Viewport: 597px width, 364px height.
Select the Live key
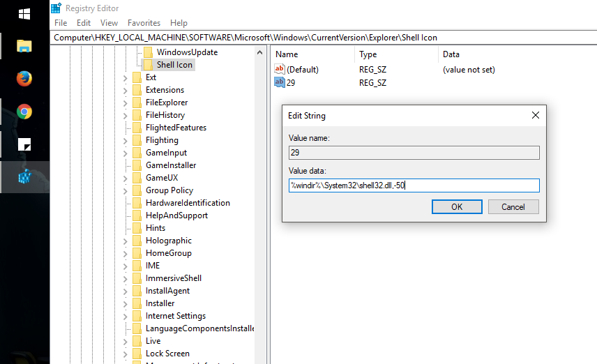pyautogui.click(x=153, y=341)
